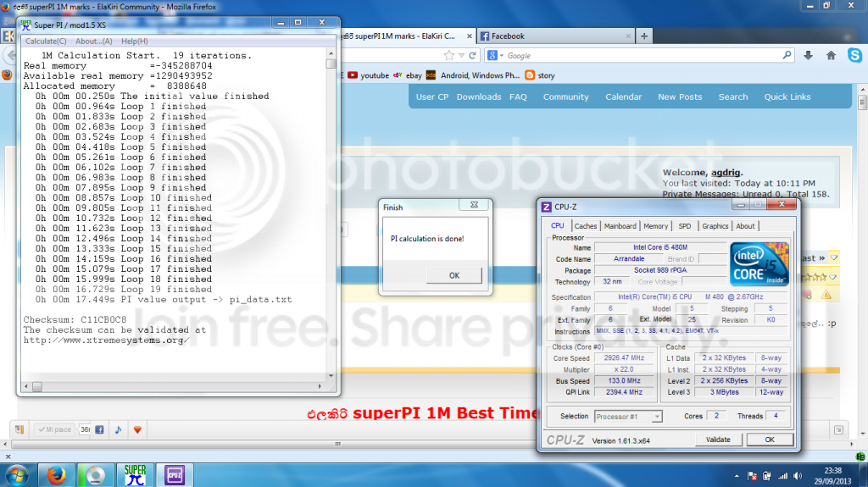The height and width of the screenshot is (487, 868).
Task: Click the Action Center flag tray icon
Action: tap(752, 476)
